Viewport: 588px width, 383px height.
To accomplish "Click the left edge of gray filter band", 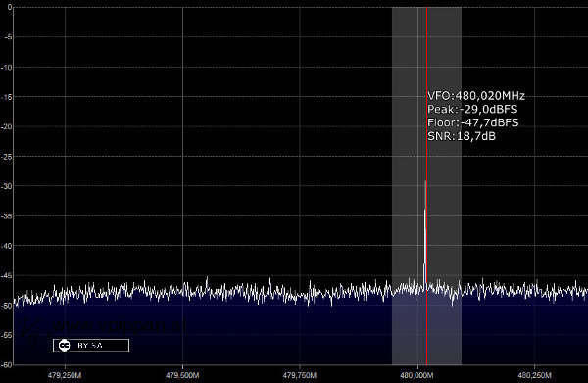I will click(x=392, y=186).
